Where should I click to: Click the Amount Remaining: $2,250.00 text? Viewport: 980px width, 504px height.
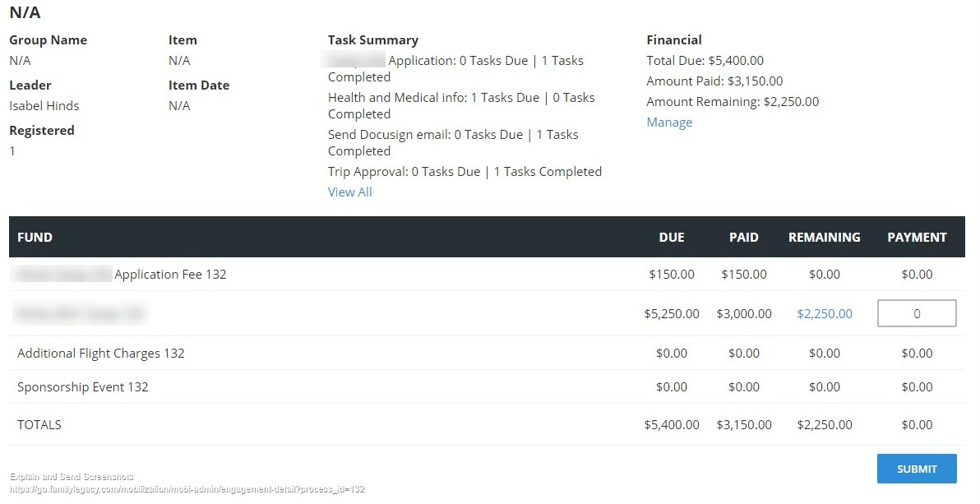733,102
